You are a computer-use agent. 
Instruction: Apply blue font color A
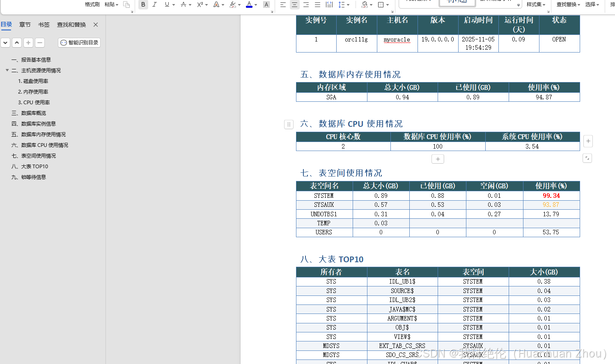point(249,5)
